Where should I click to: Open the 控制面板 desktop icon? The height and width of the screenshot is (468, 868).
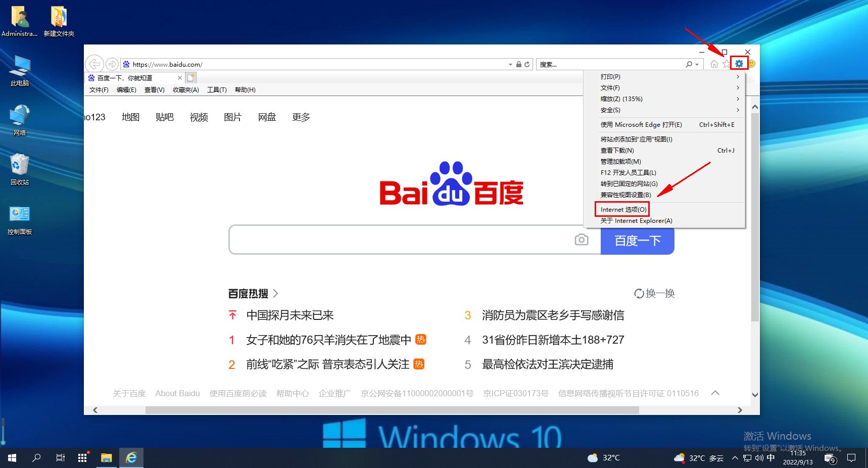[20, 220]
